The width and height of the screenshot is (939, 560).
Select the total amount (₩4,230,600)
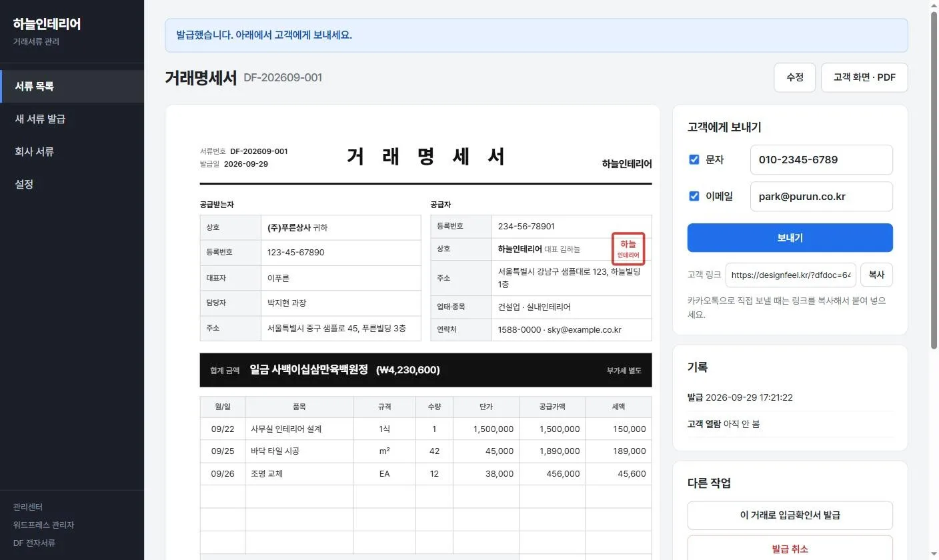[x=408, y=370]
